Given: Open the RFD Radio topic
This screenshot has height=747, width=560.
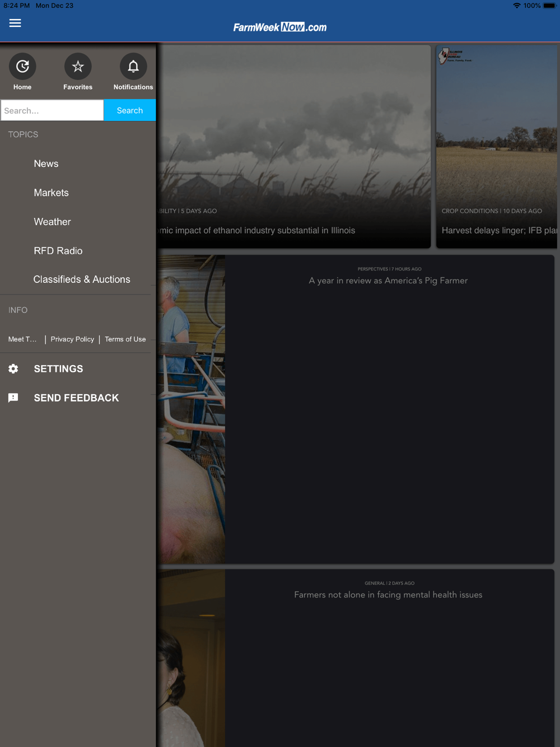Looking at the screenshot, I should (58, 251).
